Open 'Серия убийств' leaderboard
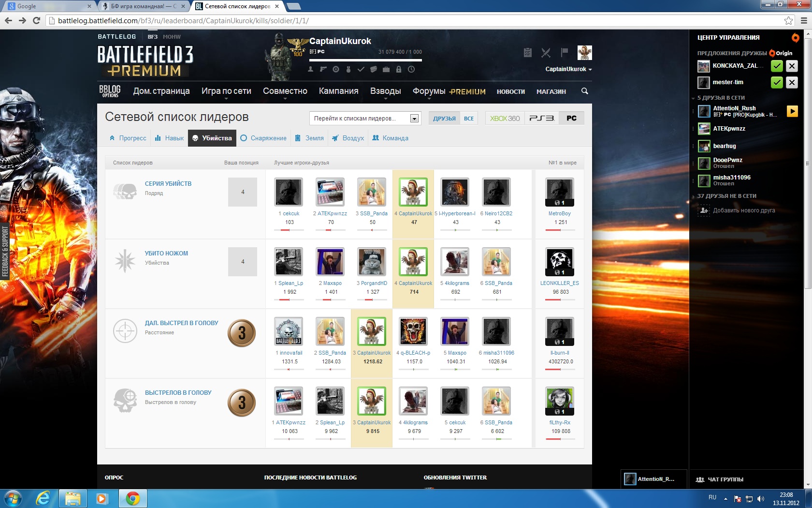The image size is (812, 508). pos(168,184)
